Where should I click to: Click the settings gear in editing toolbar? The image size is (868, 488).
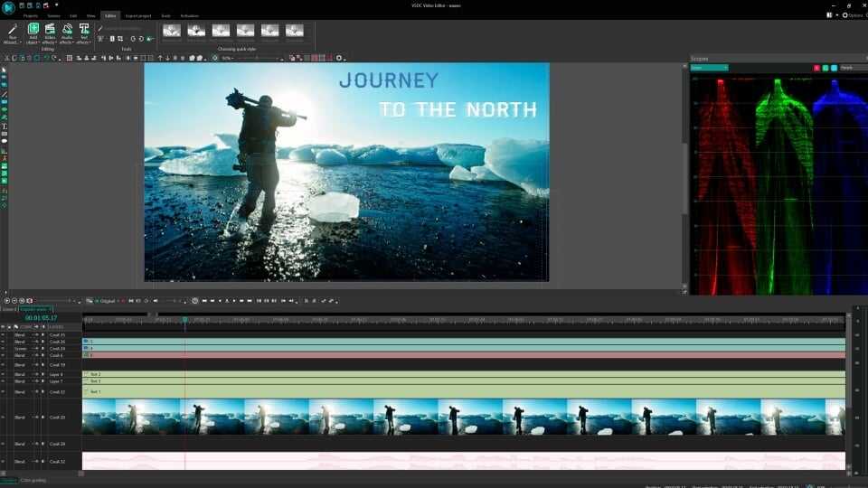pos(340,58)
